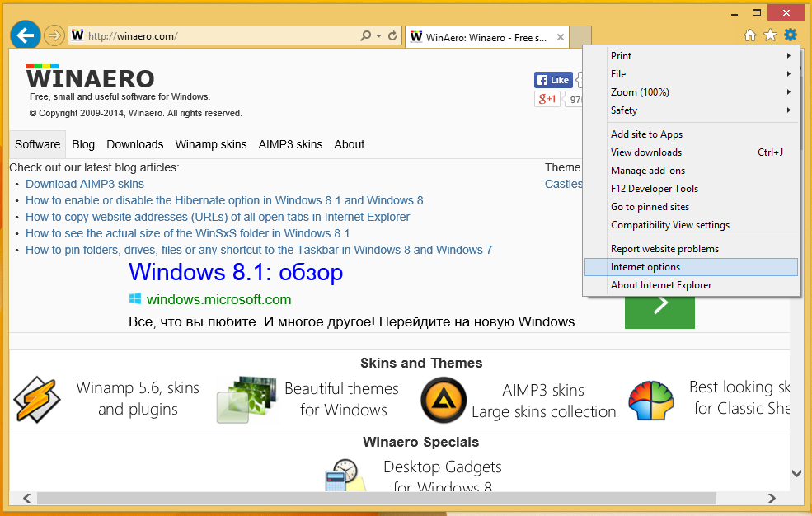Open the pin folders to Taskbar article

(x=259, y=250)
